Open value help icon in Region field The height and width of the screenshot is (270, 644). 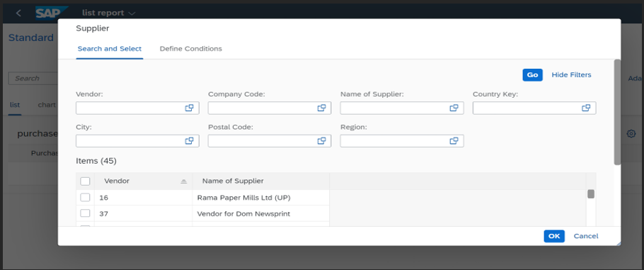point(454,141)
